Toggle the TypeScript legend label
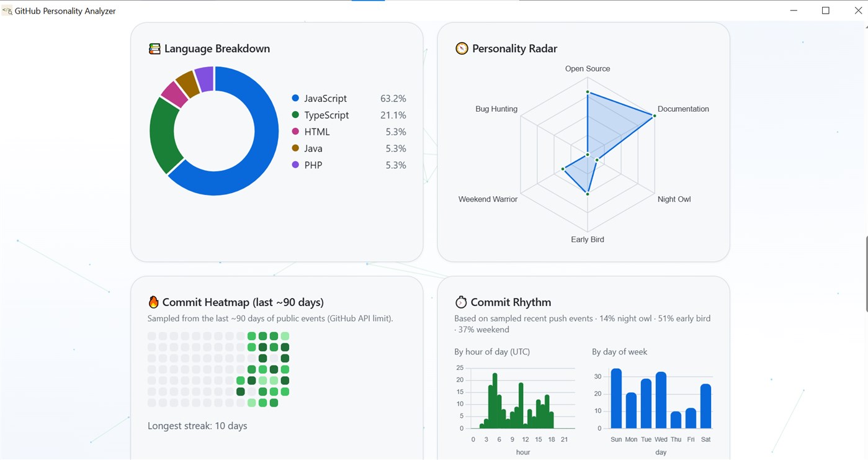Image resolution: width=868 pixels, height=460 pixels. (x=326, y=115)
